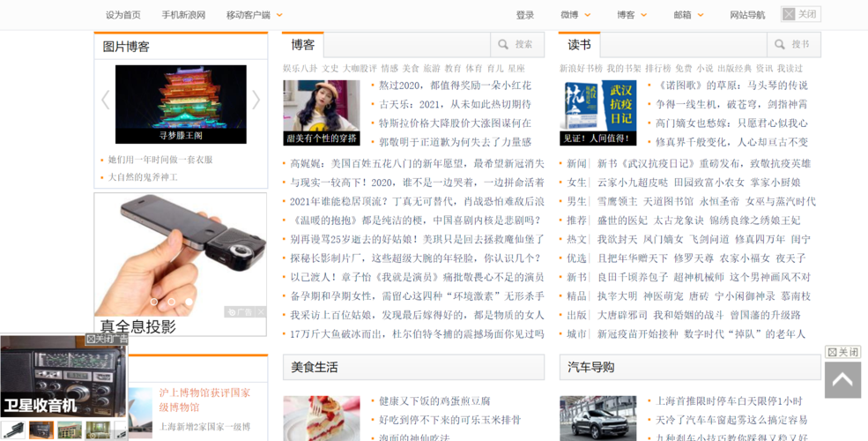Open 大咖股评 blog category

[360, 68]
